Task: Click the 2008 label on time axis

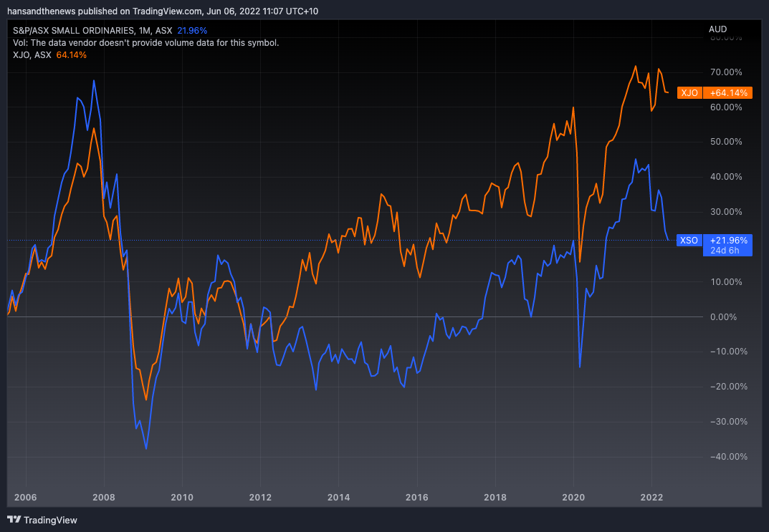Action: coord(104,497)
